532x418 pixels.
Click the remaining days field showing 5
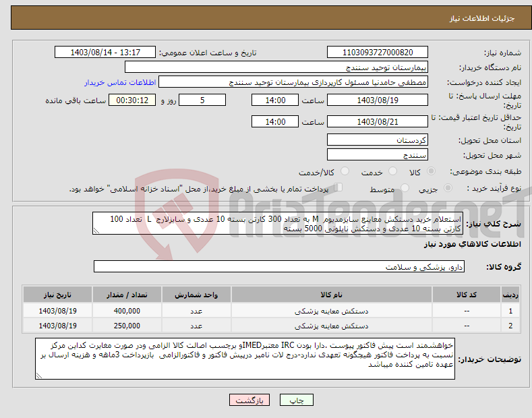[202, 100]
